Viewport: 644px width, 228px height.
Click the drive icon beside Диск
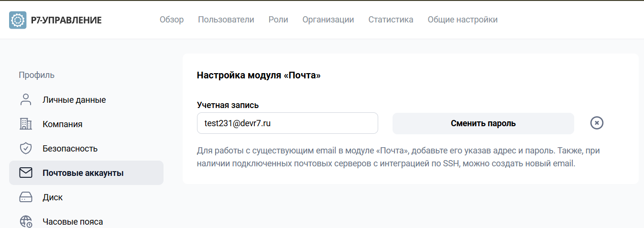pos(26,197)
